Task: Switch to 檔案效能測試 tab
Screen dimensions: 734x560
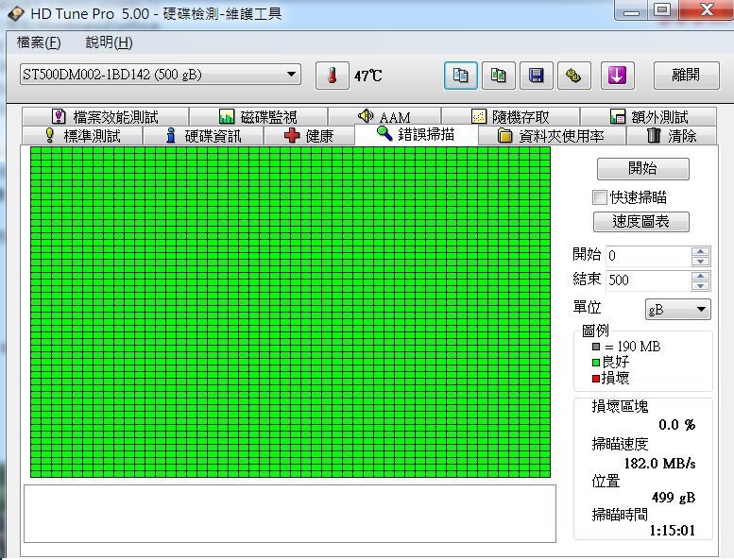Action: pos(105,116)
